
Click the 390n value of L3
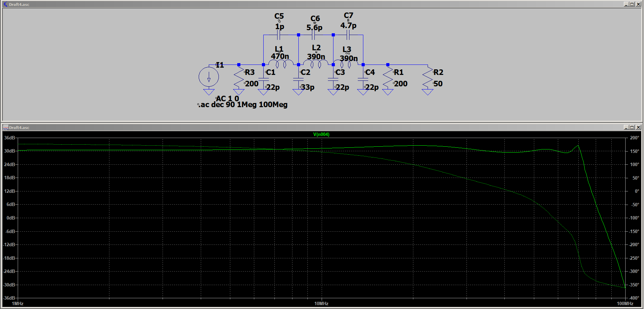tap(349, 58)
